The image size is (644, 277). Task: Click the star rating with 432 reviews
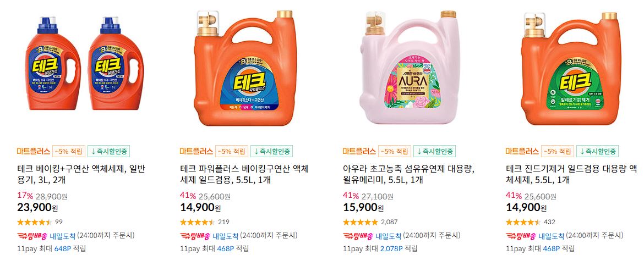coord(523,222)
